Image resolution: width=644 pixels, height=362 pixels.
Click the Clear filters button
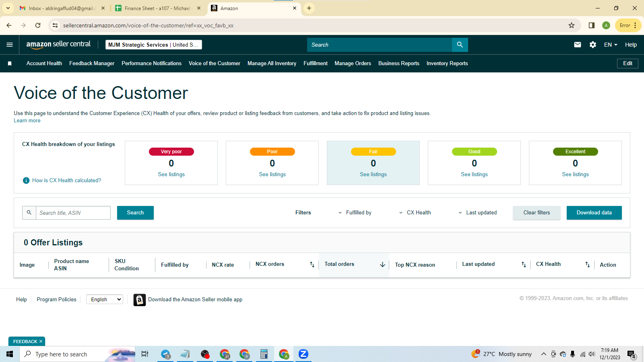click(537, 213)
